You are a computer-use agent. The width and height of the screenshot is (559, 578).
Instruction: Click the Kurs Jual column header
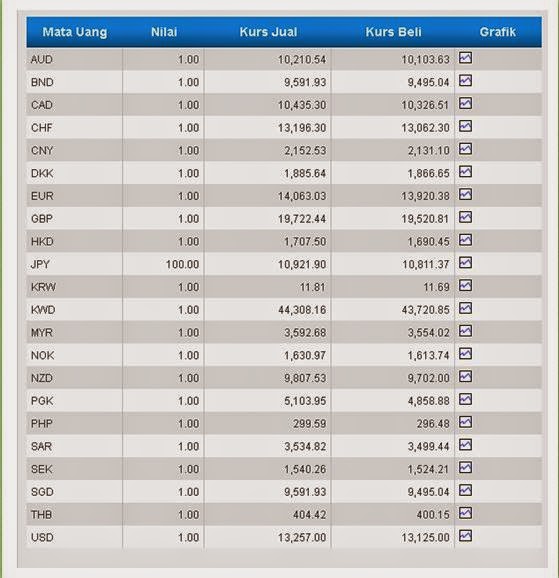click(x=268, y=32)
